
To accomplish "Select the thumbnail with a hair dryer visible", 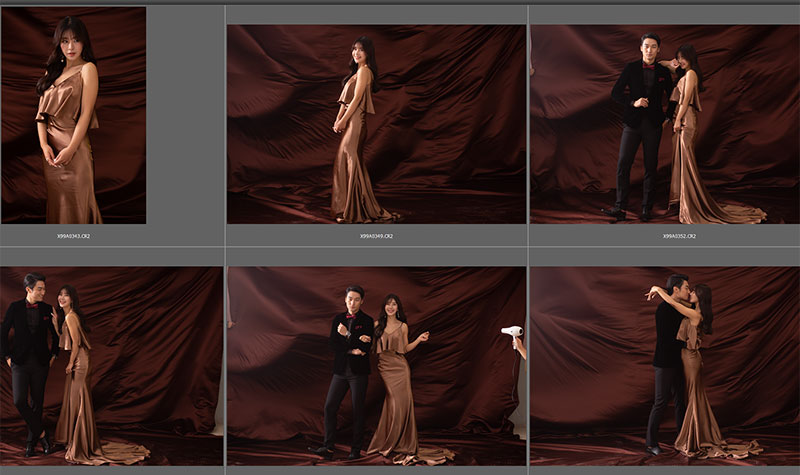I will pos(377,366).
